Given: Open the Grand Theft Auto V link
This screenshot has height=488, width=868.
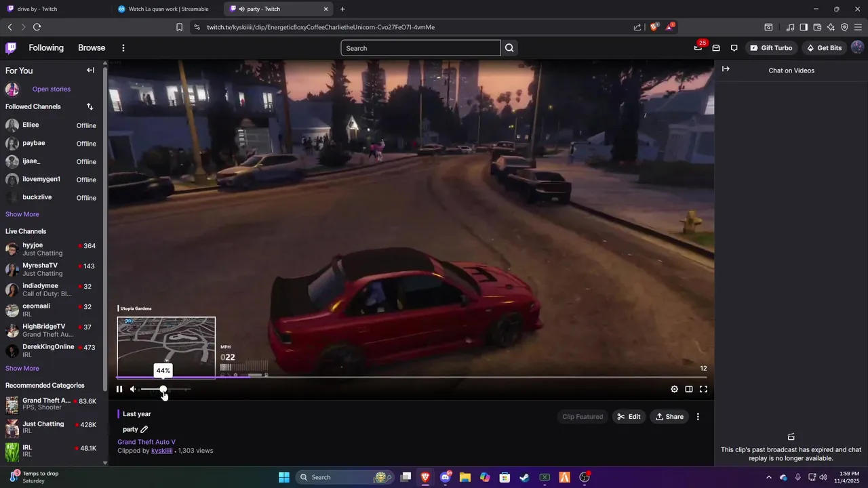Looking at the screenshot, I should point(146,442).
